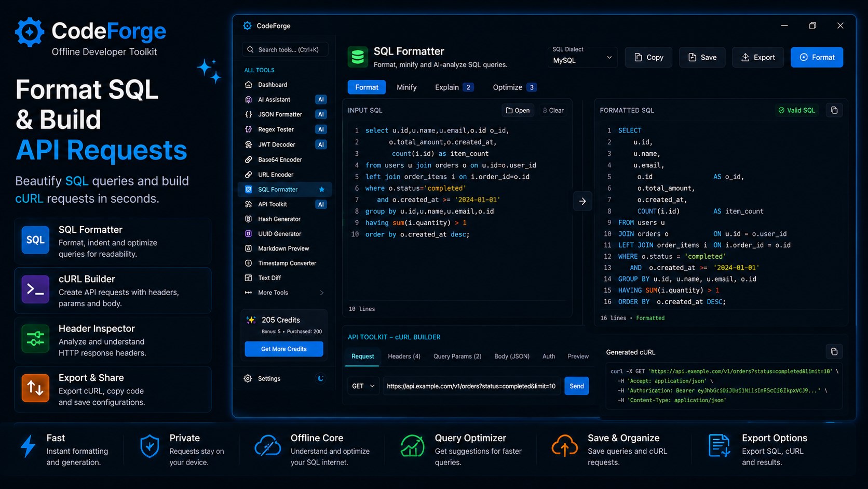This screenshot has width=868, height=489.
Task: Select the Hash Generator icon
Action: pyautogui.click(x=249, y=219)
